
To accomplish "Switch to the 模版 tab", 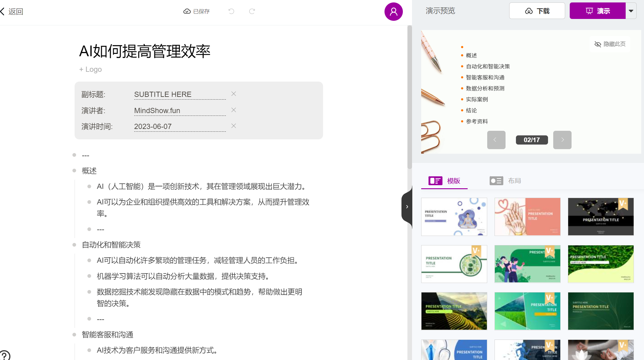I will [x=445, y=181].
